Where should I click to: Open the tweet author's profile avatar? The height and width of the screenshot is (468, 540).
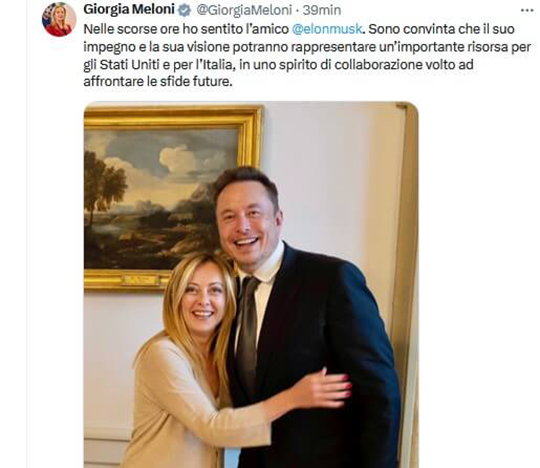59,19
